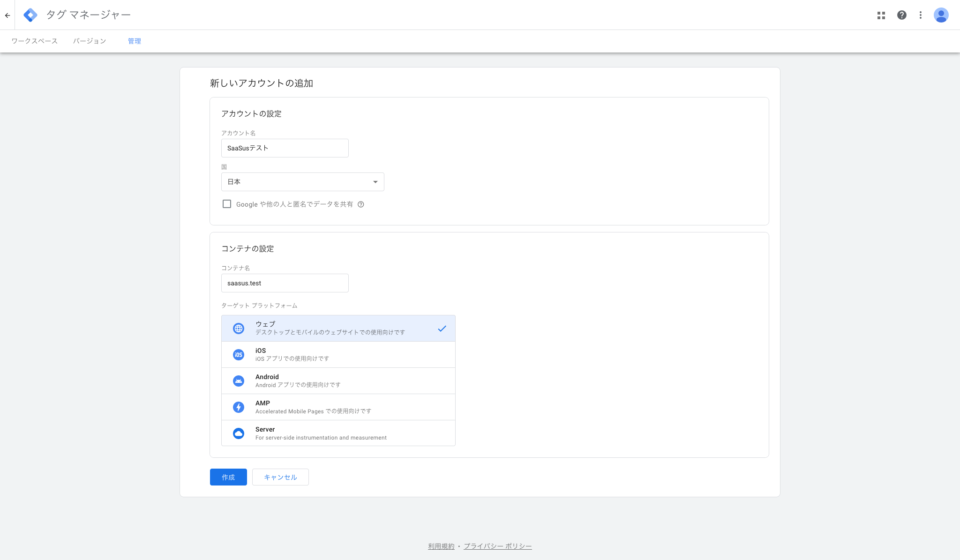This screenshot has width=960, height=560.
Task: Click the 作成 button
Action: [x=228, y=477]
